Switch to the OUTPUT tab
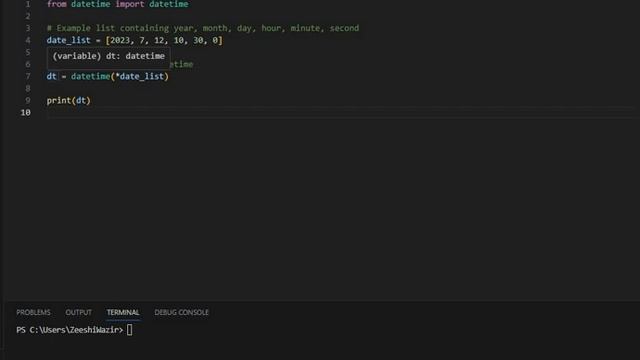The width and height of the screenshot is (640, 360). pyautogui.click(x=79, y=312)
